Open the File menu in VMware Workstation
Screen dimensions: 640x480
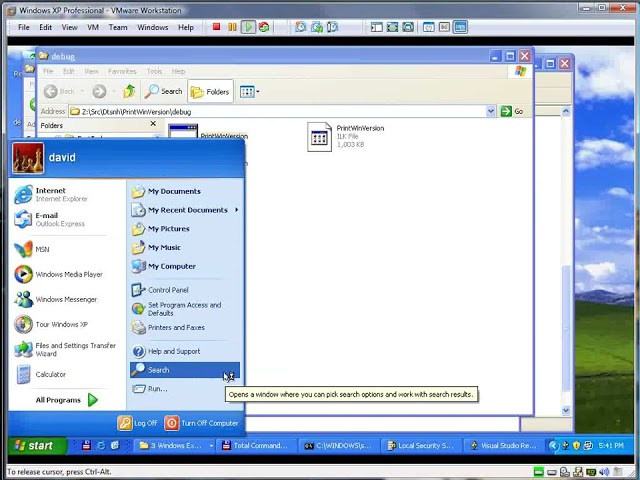point(24,27)
